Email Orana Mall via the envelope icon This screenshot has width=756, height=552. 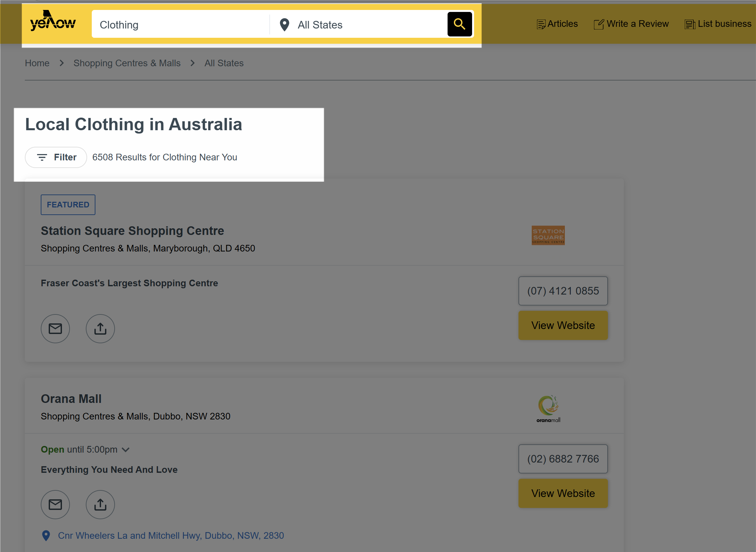(55, 504)
